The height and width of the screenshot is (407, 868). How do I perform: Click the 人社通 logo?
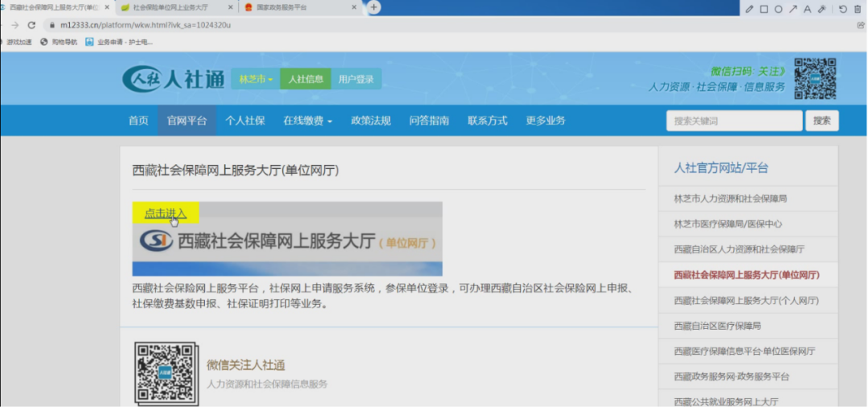pos(174,79)
